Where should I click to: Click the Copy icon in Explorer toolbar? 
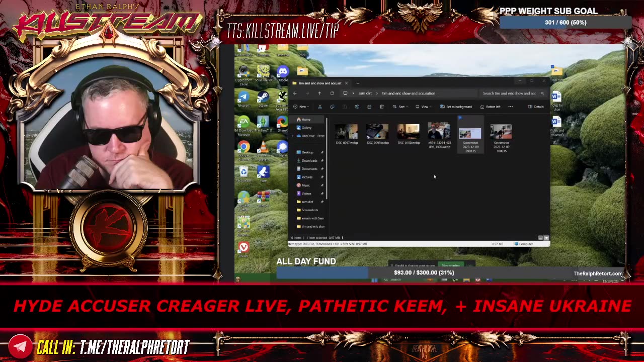pos(332,107)
